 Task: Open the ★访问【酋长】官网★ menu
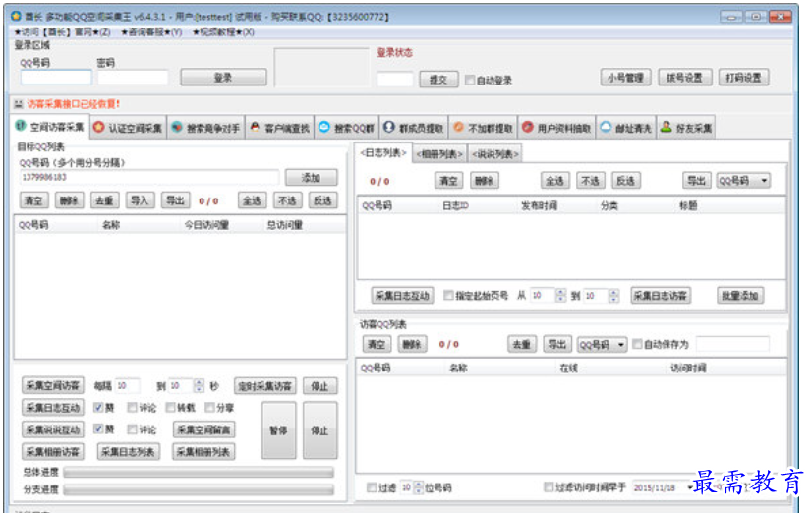pyautogui.click(x=62, y=32)
